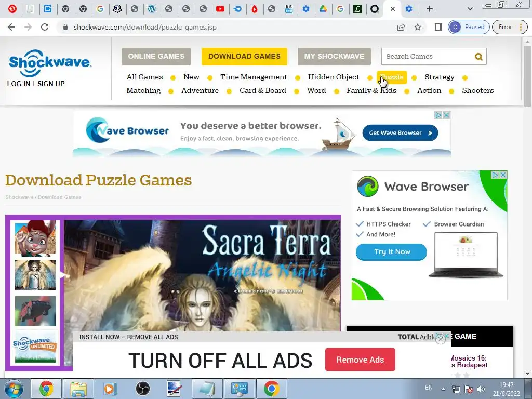Select the Time Management category
Viewport: 532px width, 399px height.
click(254, 77)
